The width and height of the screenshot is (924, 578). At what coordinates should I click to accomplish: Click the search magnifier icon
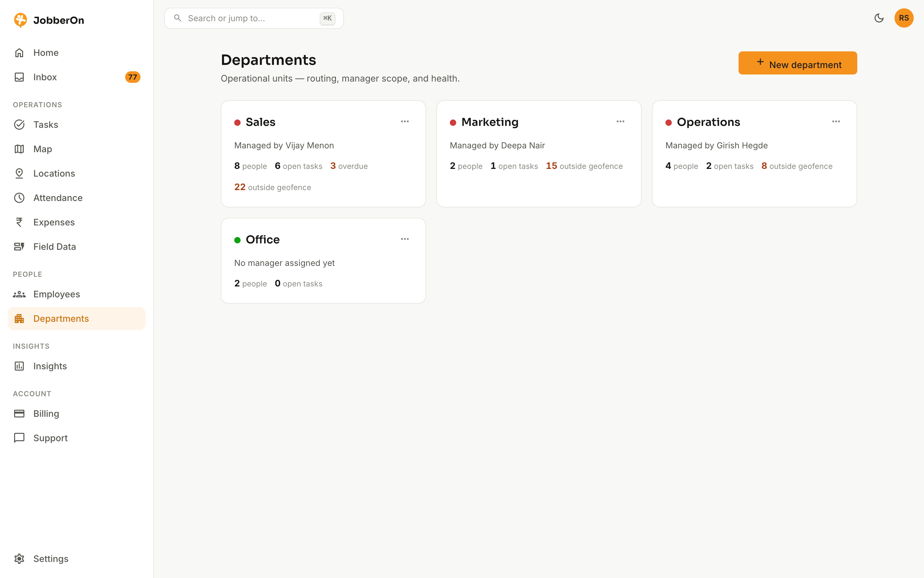coord(177,18)
